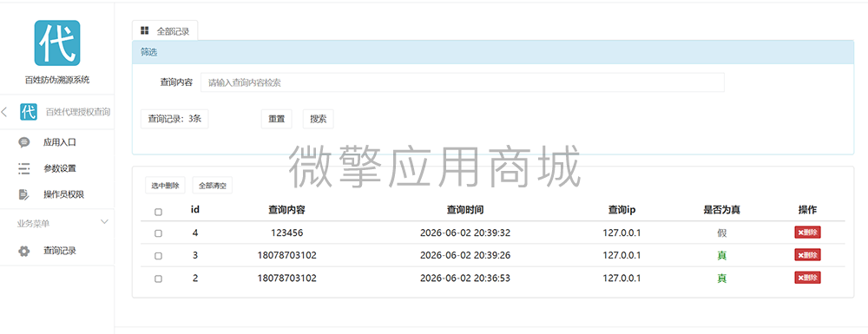Screen dimensions: 868x334
Task: Click the back chevron beside 百姓代理授权查询
Action: tap(4, 112)
